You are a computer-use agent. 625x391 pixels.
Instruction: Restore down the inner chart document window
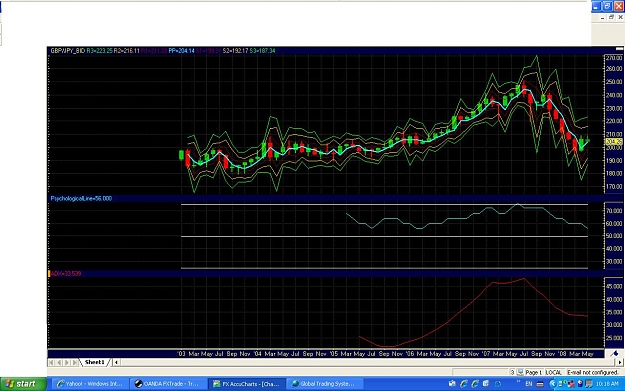(x=611, y=18)
